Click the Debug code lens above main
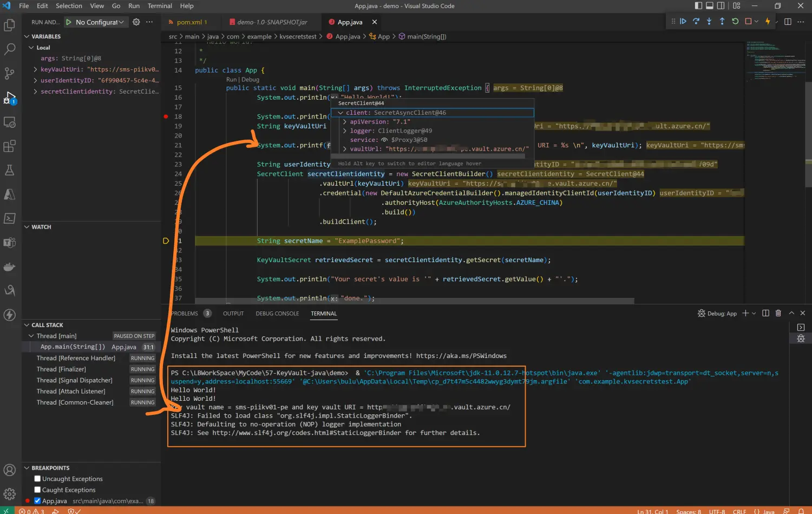The height and width of the screenshot is (514, 812). 250,80
